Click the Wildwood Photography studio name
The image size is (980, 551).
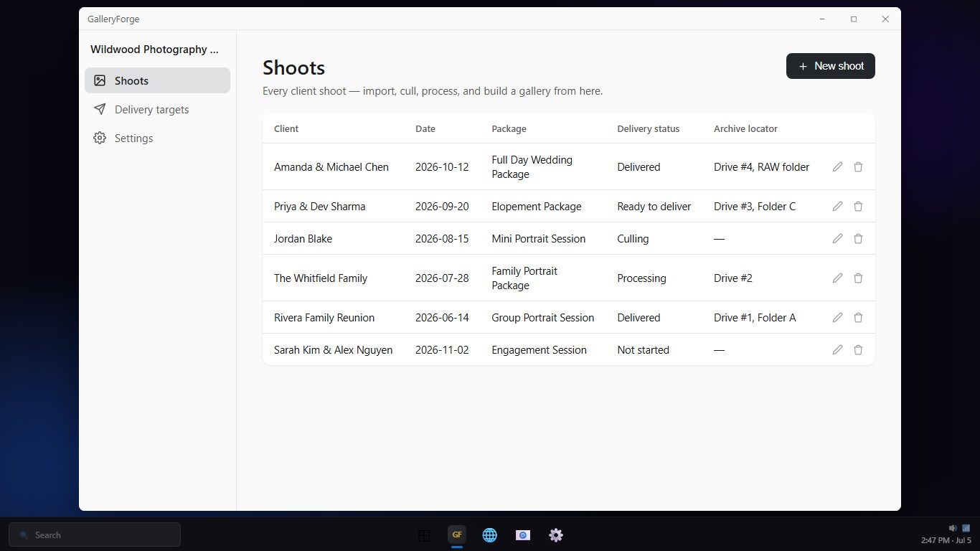(x=154, y=50)
